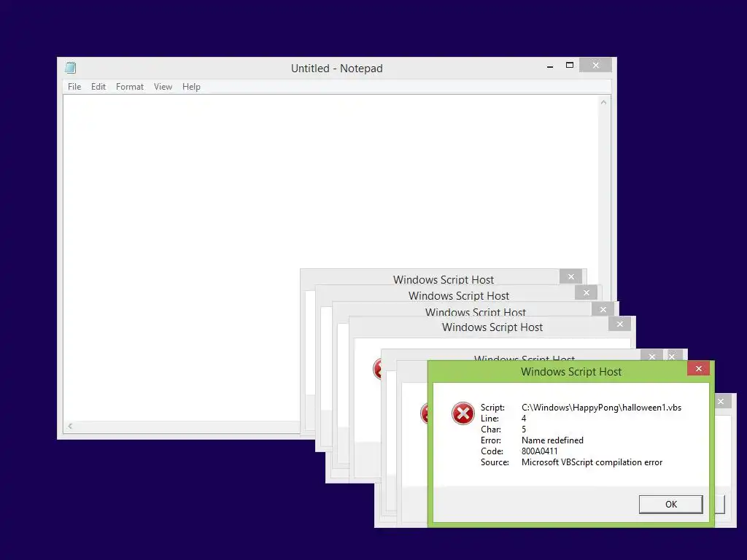Image resolution: width=747 pixels, height=560 pixels.
Task: Close the Untitled - Notepad window
Action: tap(595, 65)
